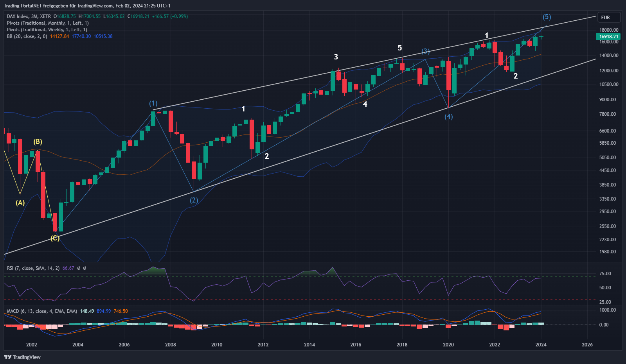Image resolution: width=626 pixels, height=364 pixels.
Task: Click the yellow (C) wave label
Action: [55, 238]
